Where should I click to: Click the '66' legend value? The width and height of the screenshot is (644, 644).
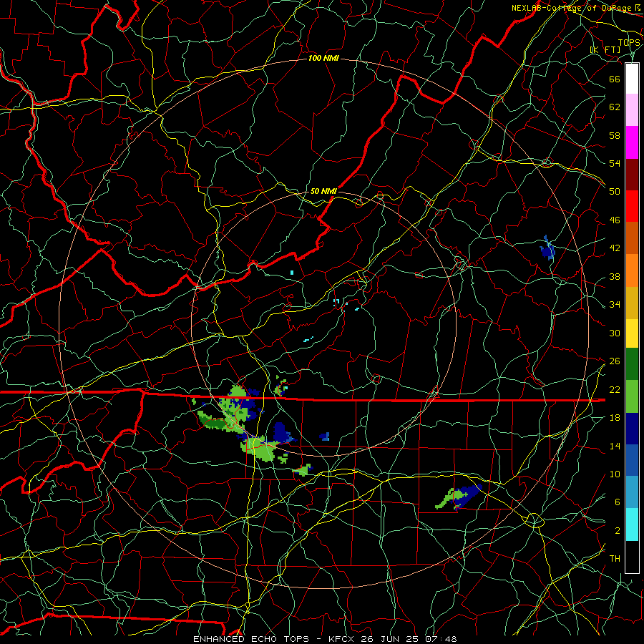(x=615, y=79)
